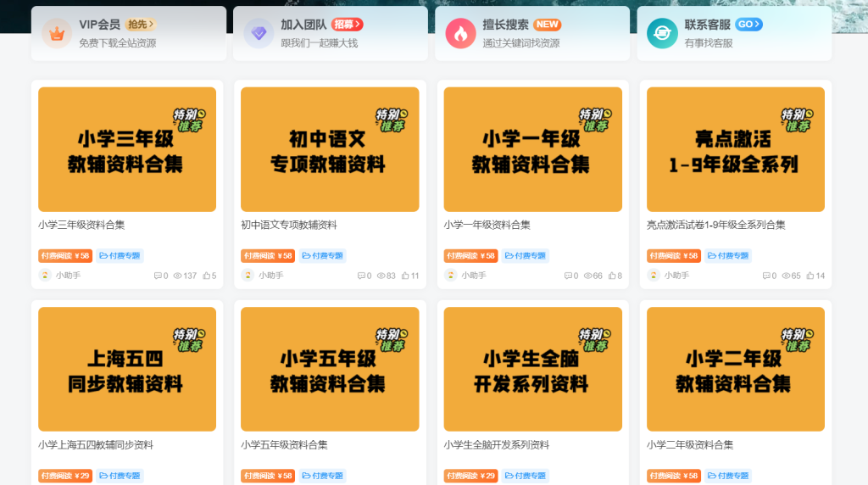This screenshot has width=868, height=485.
Task: Click the 联系客服 support icon
Action: pos(662,33)
